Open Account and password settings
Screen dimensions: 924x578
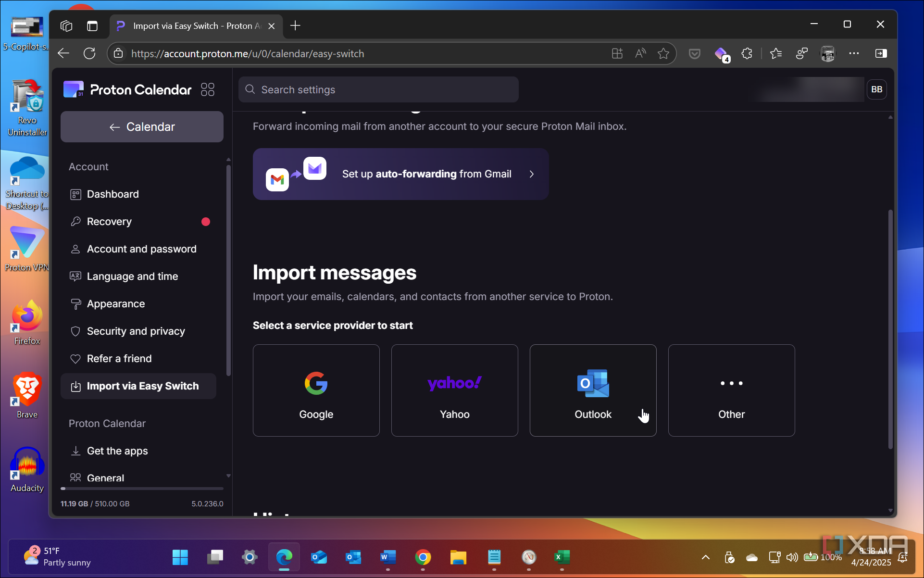[138, 249]
